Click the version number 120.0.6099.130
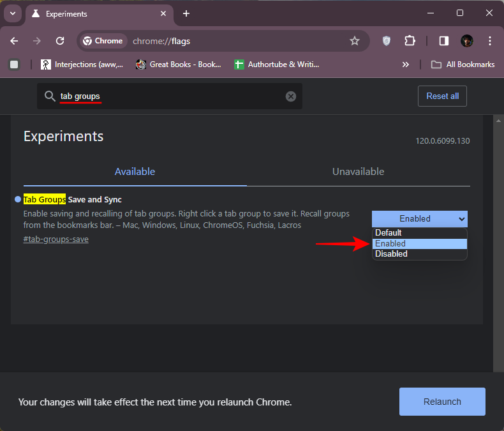Screen dimensions: 504x431 pos(443,141)
